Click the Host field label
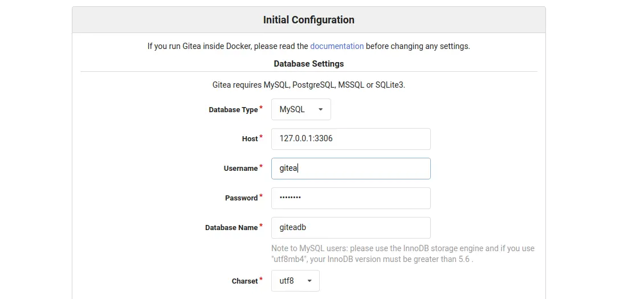This screenshot has width=644, height=299. (x=250, y=139)
